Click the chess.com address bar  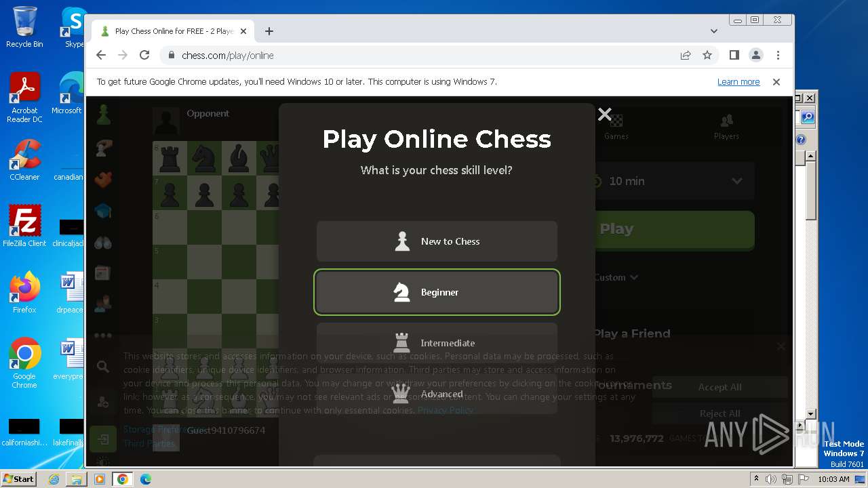420,56
